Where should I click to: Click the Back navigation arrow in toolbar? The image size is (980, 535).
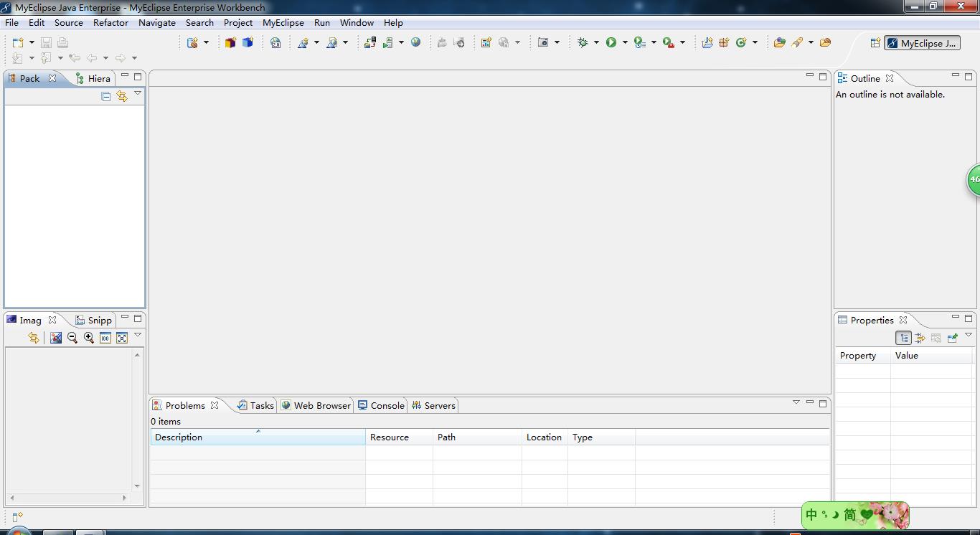pyautogui.click(x=92, y=58)
